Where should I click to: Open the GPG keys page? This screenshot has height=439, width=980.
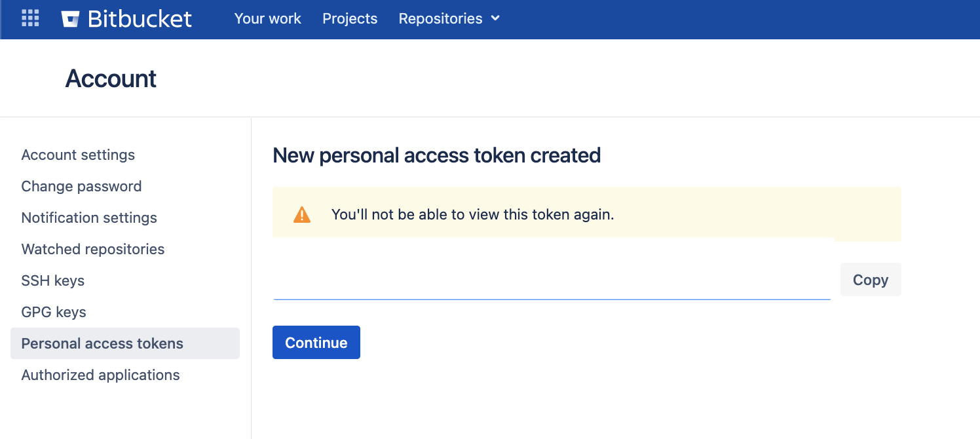54,312
